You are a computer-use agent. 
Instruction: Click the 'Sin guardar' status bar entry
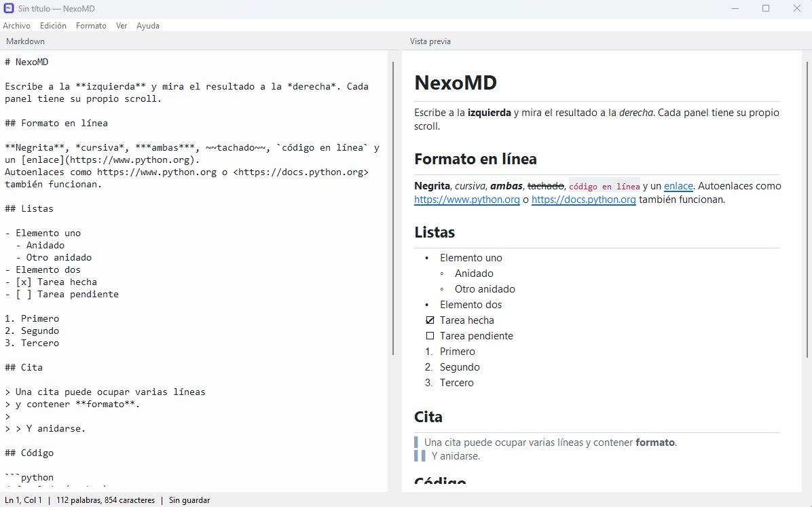pos(189,500)
